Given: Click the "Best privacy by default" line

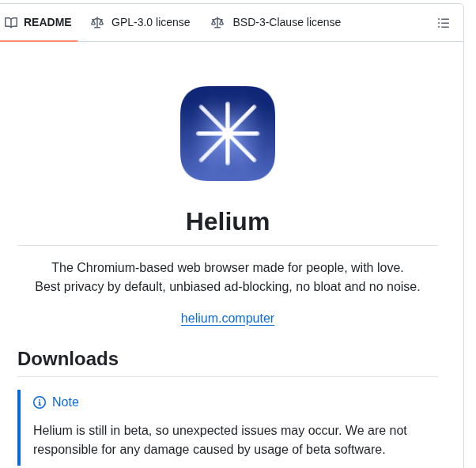Looking at the screenshot, I should pyautogui.click(x=228, y=287).
